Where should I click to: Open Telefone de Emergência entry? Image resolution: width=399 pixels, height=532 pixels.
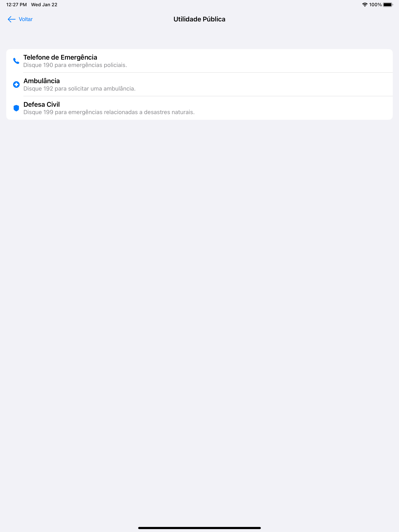[199, 61]
